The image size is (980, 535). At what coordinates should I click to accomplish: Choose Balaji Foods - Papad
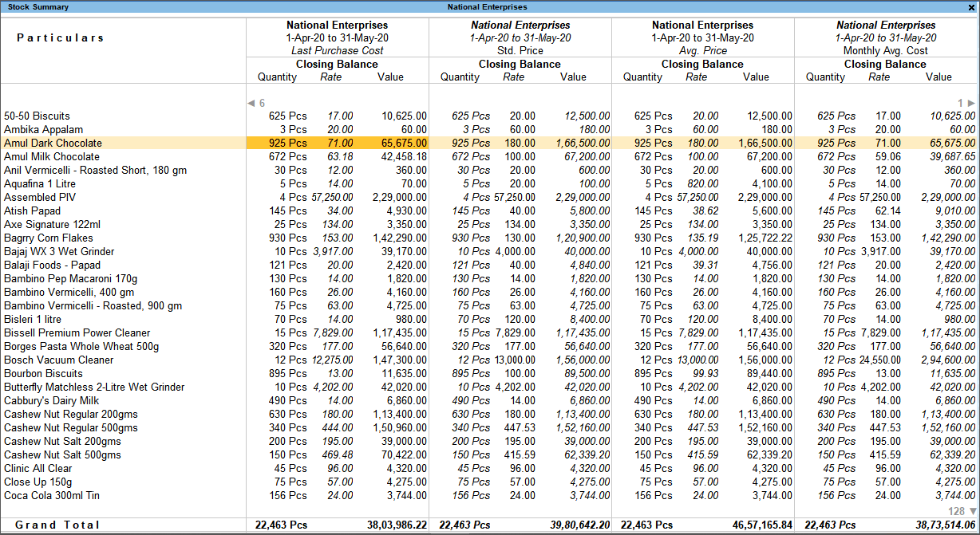pos(52,265)
